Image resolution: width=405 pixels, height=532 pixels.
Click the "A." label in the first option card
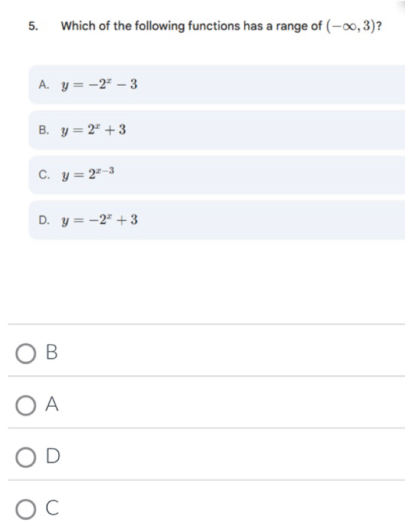pos(43,84)
